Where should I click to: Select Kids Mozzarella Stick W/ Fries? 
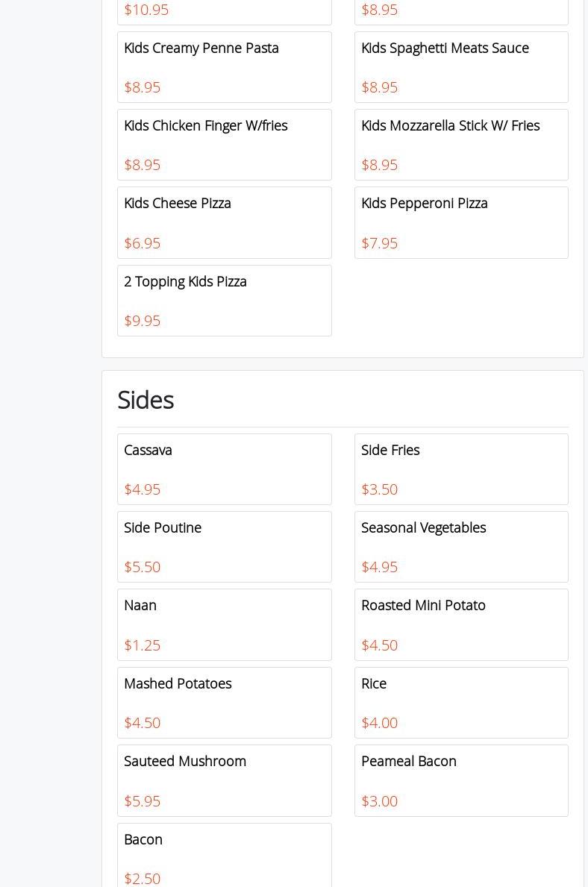460,145
